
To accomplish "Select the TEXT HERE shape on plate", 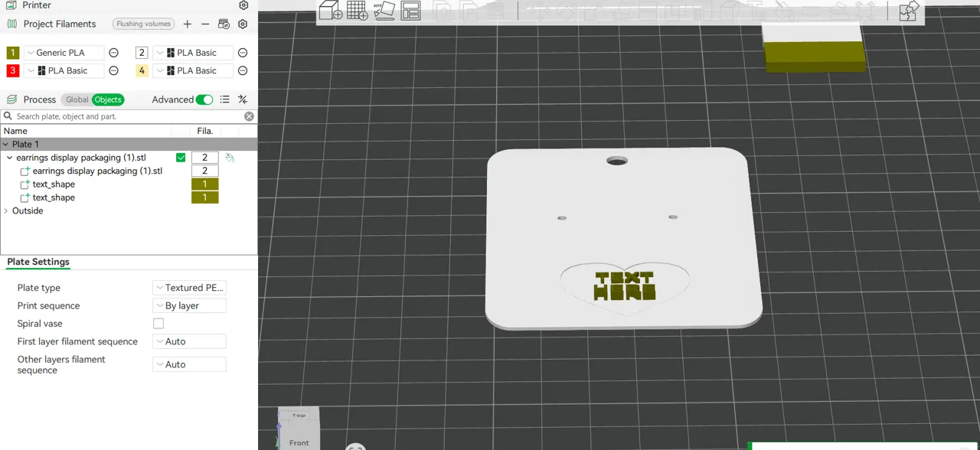I will [x=625, y=286].
